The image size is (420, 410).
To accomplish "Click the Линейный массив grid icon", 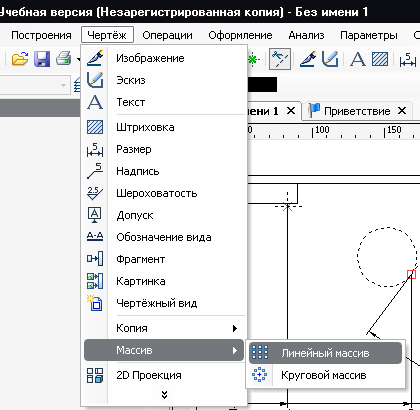I will (260, 352).
